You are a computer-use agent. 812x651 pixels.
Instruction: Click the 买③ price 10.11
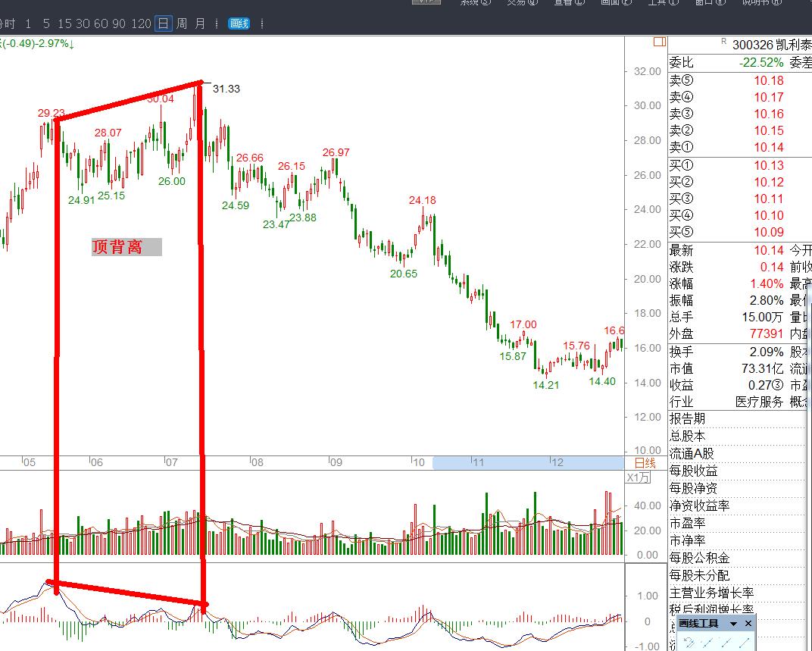pyautogui.click(x=769, y=199)
